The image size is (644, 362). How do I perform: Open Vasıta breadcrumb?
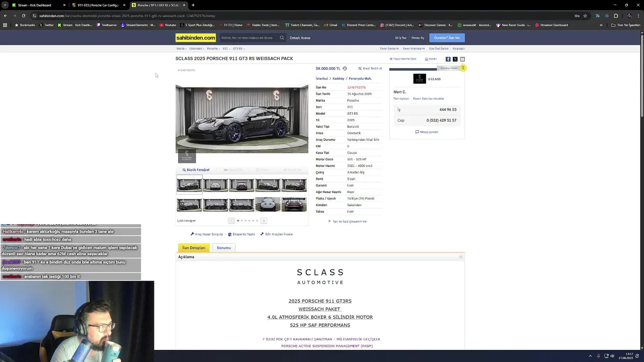(180, 49)
